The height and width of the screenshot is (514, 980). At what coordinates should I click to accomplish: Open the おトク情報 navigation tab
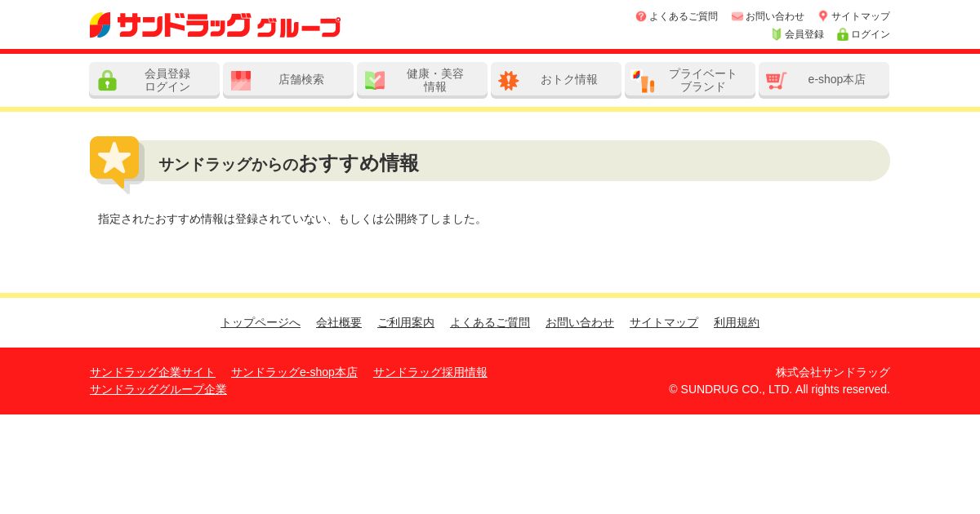coord(556,80)
